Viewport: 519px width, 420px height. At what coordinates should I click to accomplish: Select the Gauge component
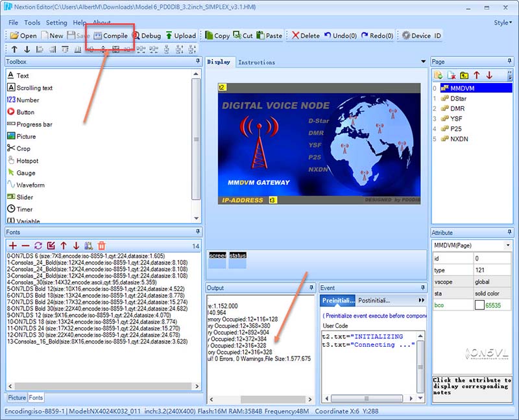21,172
